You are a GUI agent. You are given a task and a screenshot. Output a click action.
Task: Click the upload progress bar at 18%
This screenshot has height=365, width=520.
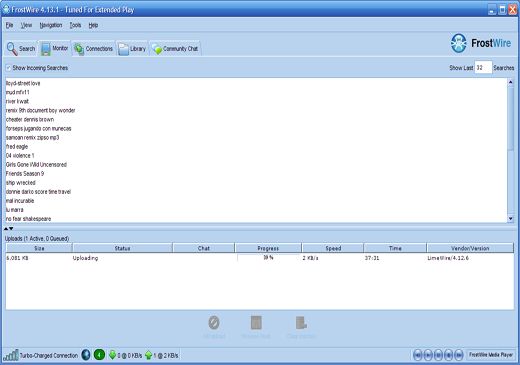tap(268, 258)
